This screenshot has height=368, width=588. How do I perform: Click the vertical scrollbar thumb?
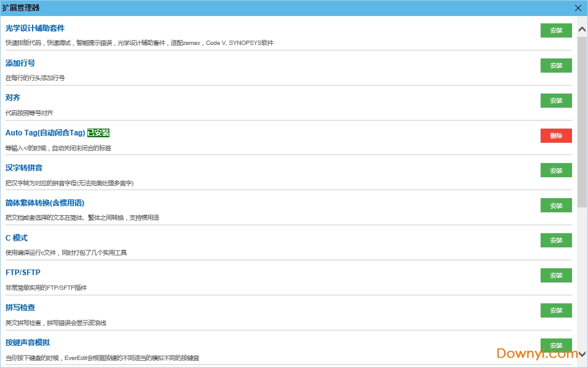coord(582,123)
